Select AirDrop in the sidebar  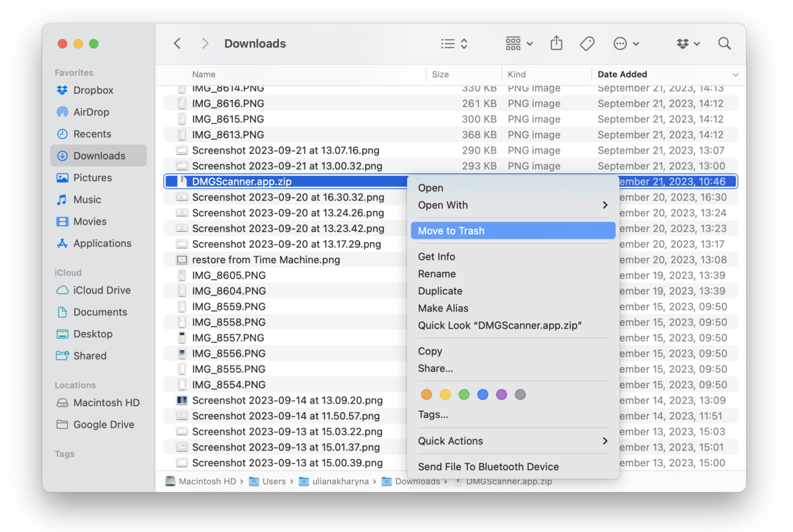point(91,111)
